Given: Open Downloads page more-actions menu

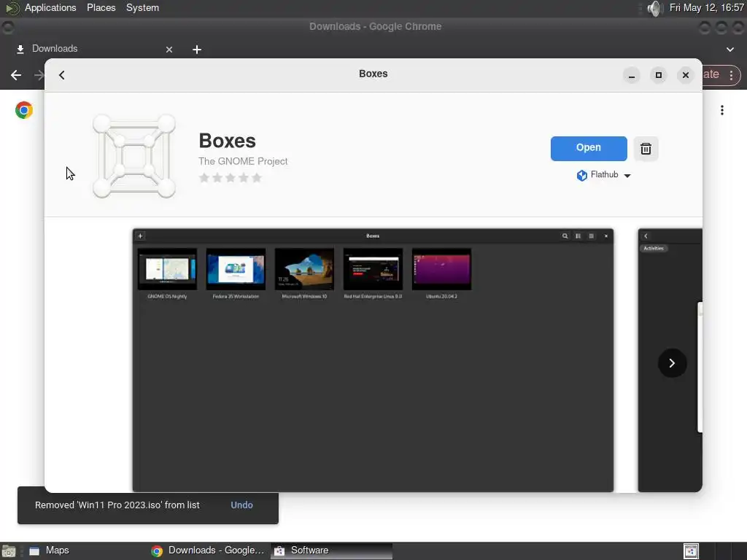Looking at the screenshot, I should point(722,110).
